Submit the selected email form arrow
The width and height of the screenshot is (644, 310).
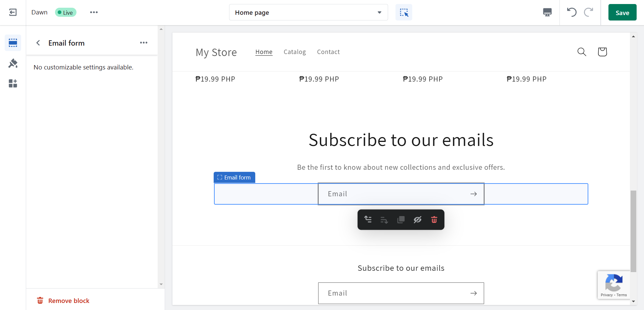[x=474, y=194]
